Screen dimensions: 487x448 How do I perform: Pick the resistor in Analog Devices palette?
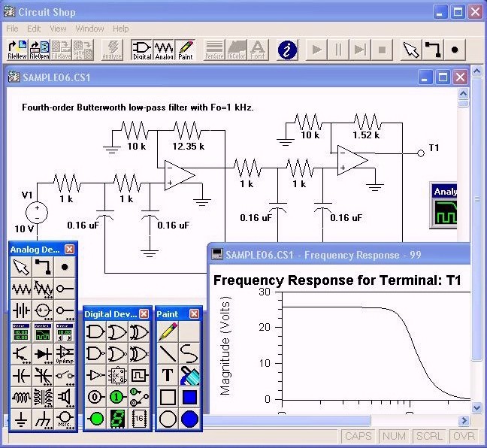21,289
